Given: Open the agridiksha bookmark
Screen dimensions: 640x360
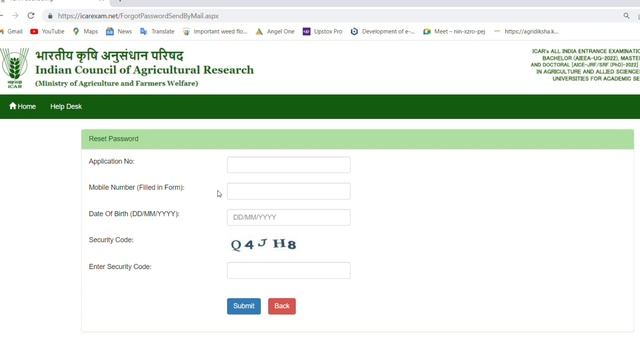Looking at the screenshot, I should coord(526,31).
